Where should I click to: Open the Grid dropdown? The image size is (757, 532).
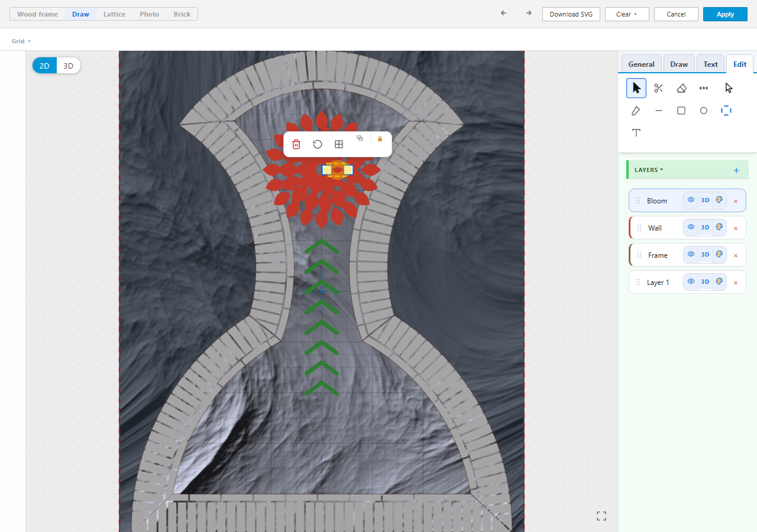21,41
